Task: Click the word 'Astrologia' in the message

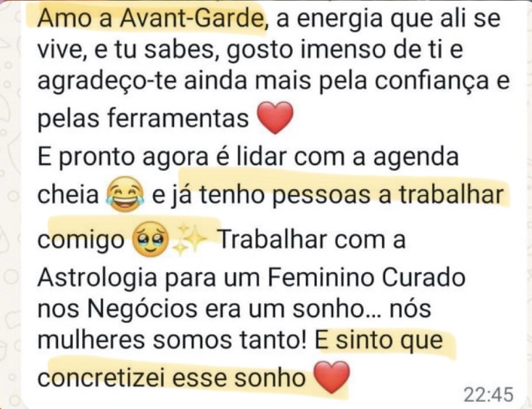Action: tap(97, 279)
